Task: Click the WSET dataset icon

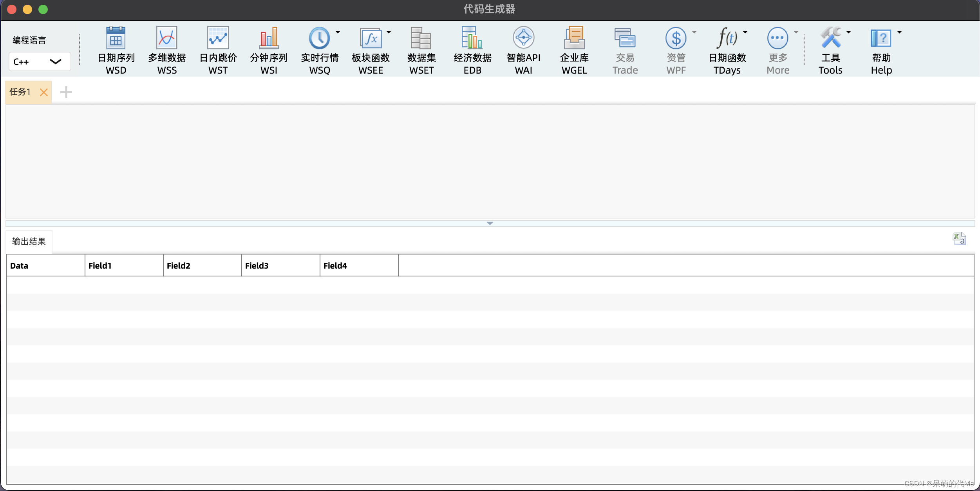Action: click(421, 38)
